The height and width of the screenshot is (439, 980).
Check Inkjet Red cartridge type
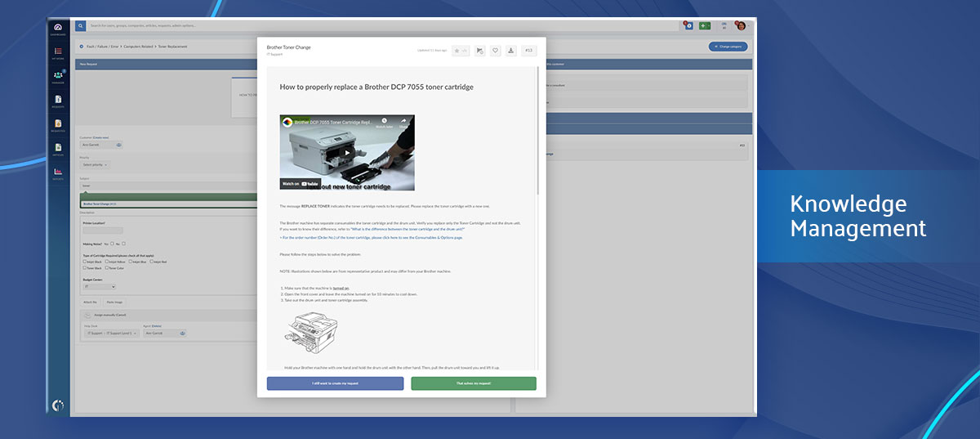tap(152, 262)
